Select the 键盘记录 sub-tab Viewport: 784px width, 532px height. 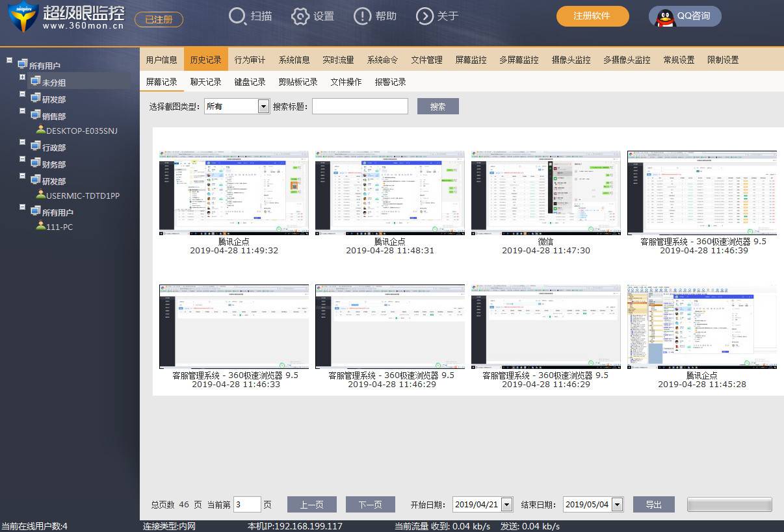[250, 82]
